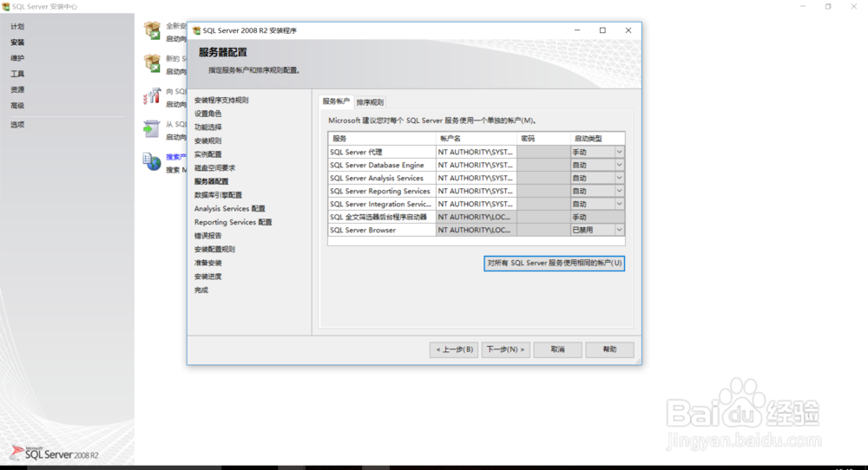The image size is (868, 470).
Task: Close the SQL Server 2008 R2 setup dialog
Action: pyautogui.click(x=628, y=30)
